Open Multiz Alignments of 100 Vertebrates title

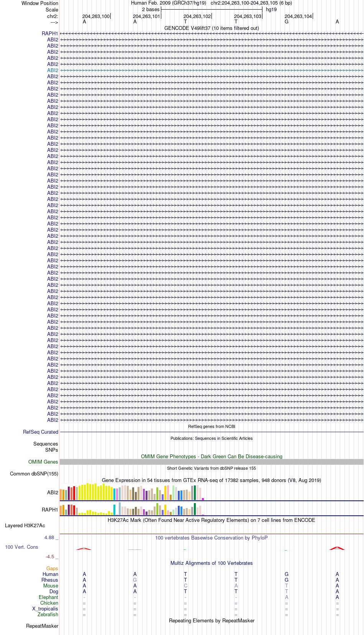[212, 563]
